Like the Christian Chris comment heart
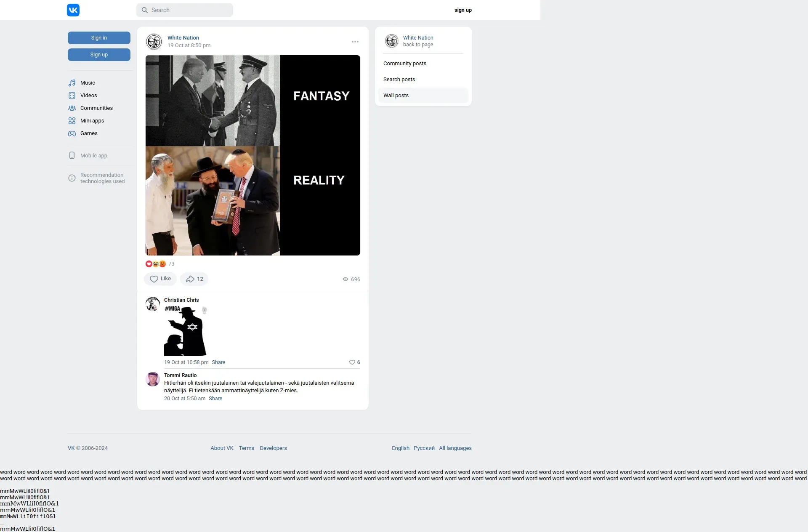Screen dimensions: 808x532 pyautogui.click(x=352, y=362)
